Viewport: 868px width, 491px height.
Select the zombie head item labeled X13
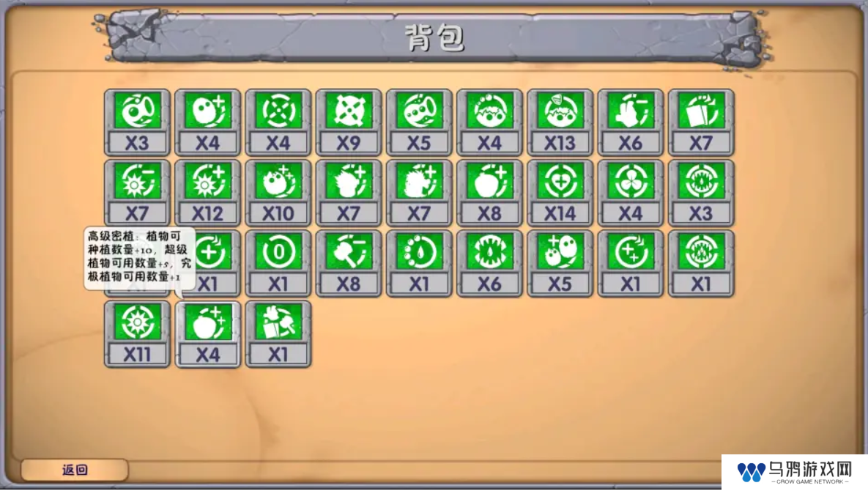(560, 122)
